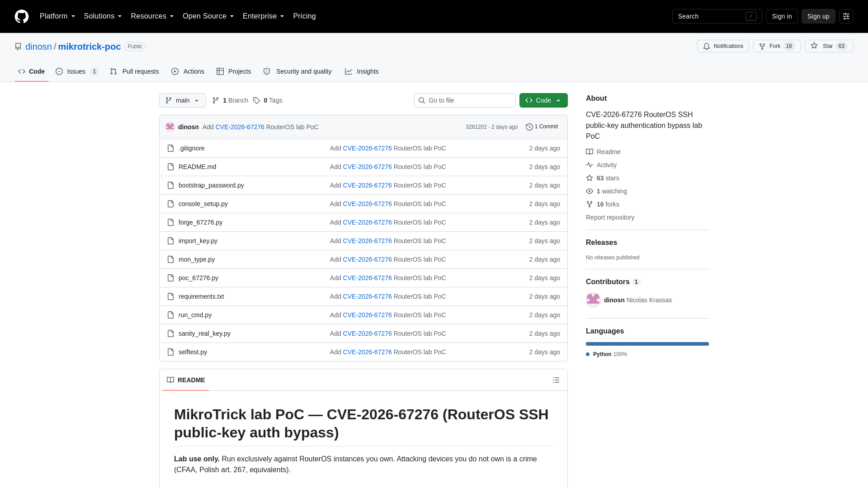Open commit hash 3281202

476,127
